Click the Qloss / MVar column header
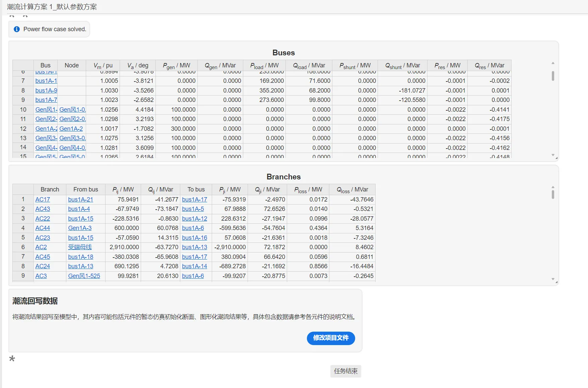The image size is (588, 388). tap(352, 190)
